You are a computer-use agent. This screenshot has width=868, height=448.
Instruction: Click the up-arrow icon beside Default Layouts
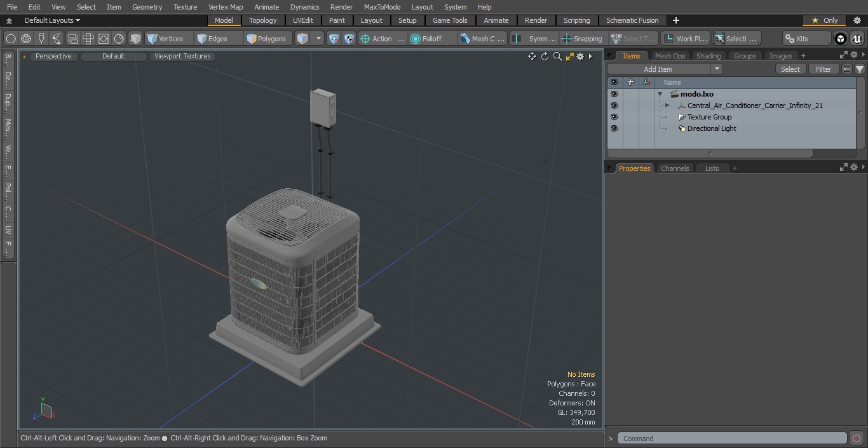pyautogui.click(x=9, y=20)
